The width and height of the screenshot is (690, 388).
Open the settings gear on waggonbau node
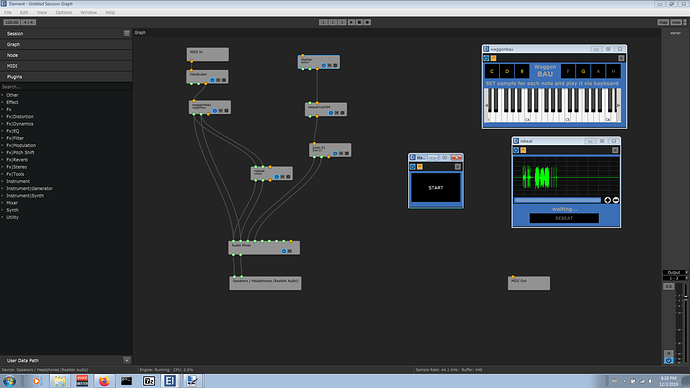pos(226,111)
